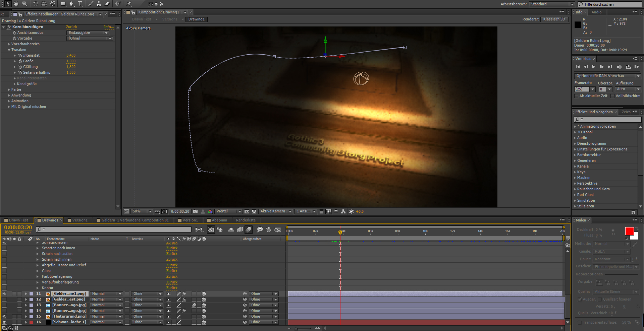Switch to the Drawn Test timeline tab
Viewport: 644px width, 331px height.
pyautogui.click(x=18, y=220)
